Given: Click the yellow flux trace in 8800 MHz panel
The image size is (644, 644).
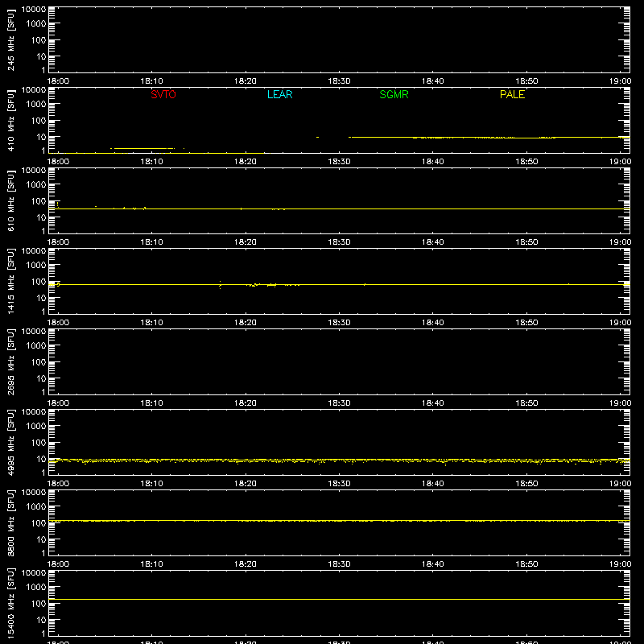Looking at the screenshot, I should (x=339, y=521).
